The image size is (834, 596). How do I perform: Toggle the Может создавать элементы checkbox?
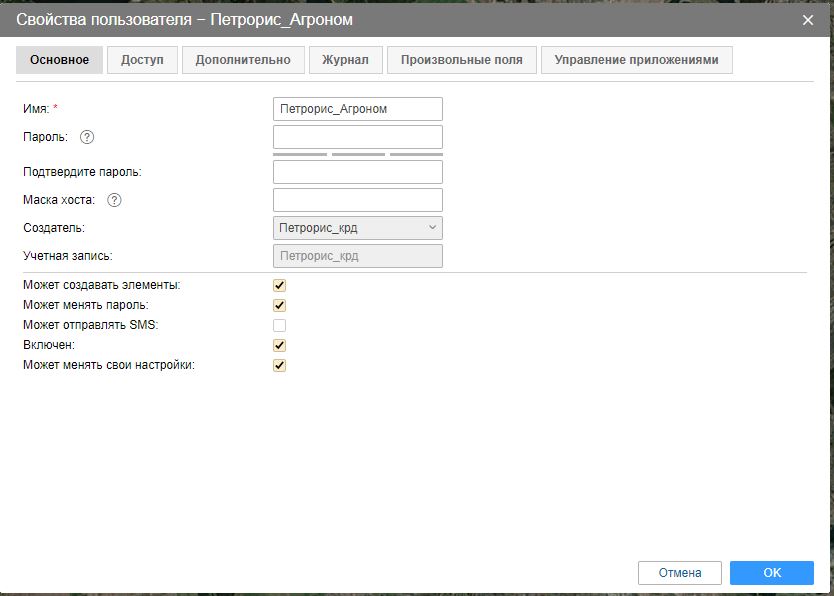coord(280,285)
